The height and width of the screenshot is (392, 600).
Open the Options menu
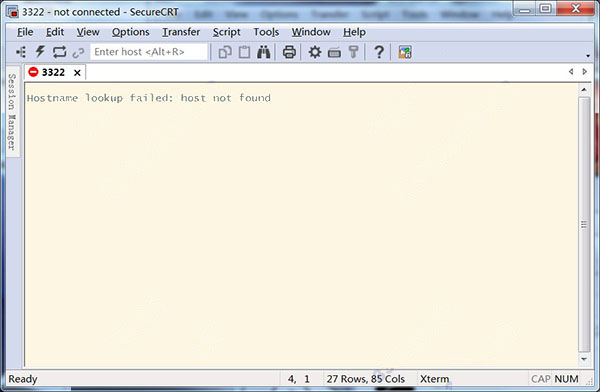click(x=130, y=32)
